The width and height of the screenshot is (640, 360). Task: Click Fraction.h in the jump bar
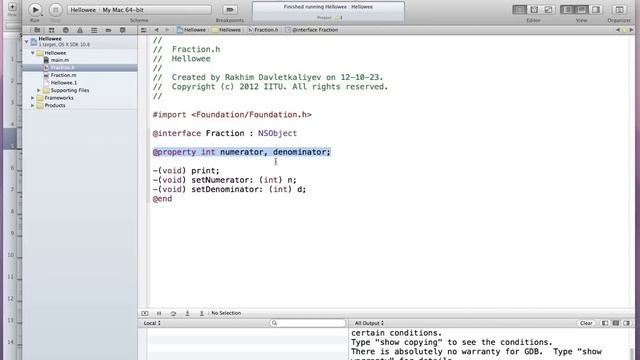(x=263, y=30)
